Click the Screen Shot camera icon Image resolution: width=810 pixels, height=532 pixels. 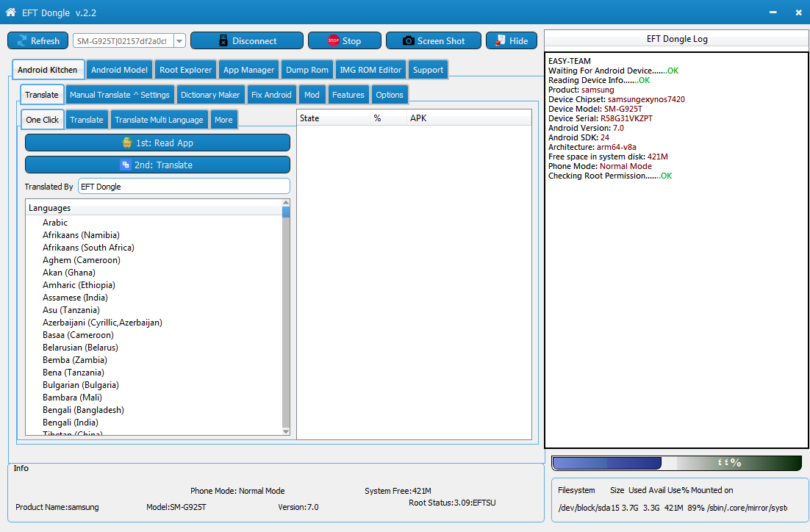coord(408,41)
